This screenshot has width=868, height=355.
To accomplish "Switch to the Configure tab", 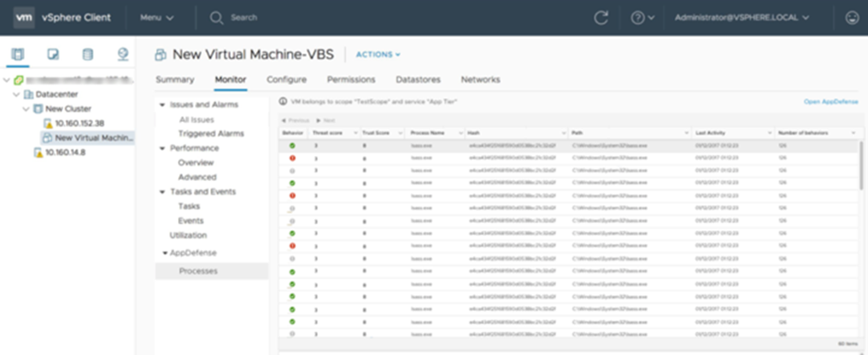I will (x=287, y=80).
